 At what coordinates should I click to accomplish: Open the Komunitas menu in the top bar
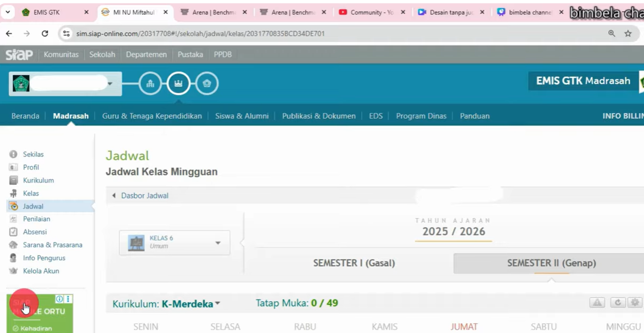coord(61,54)
